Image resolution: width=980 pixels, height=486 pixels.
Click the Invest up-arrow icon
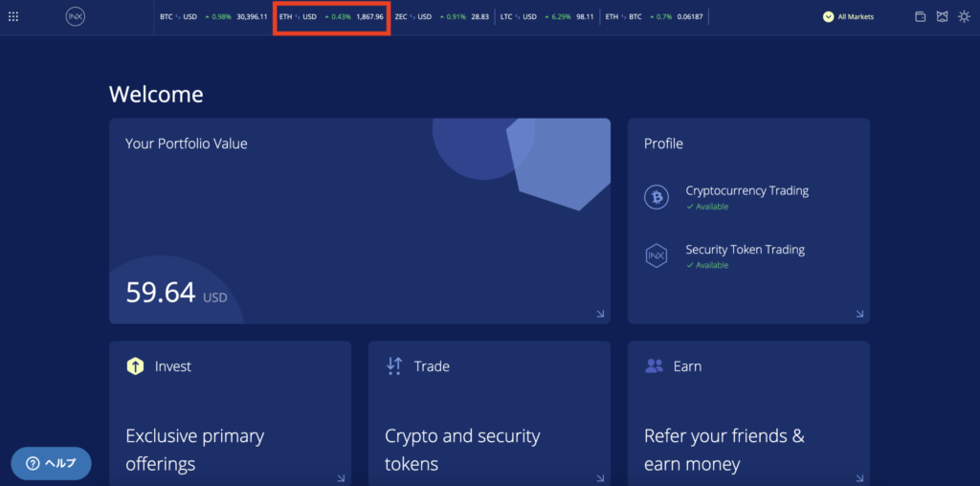135,366
